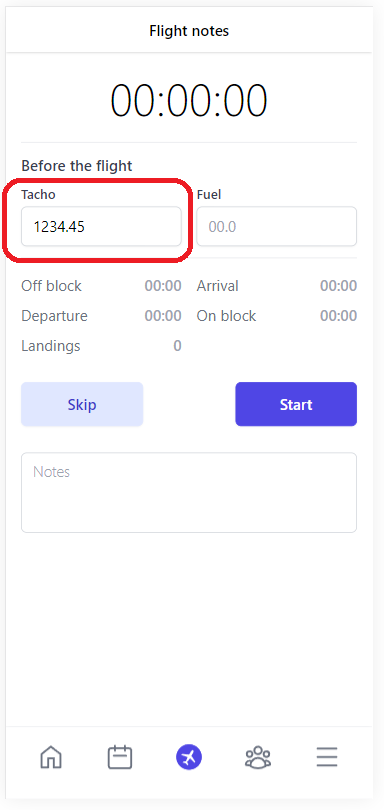385x810 pixels.
Task: Select the Departure time value
Action: [163, 316]
